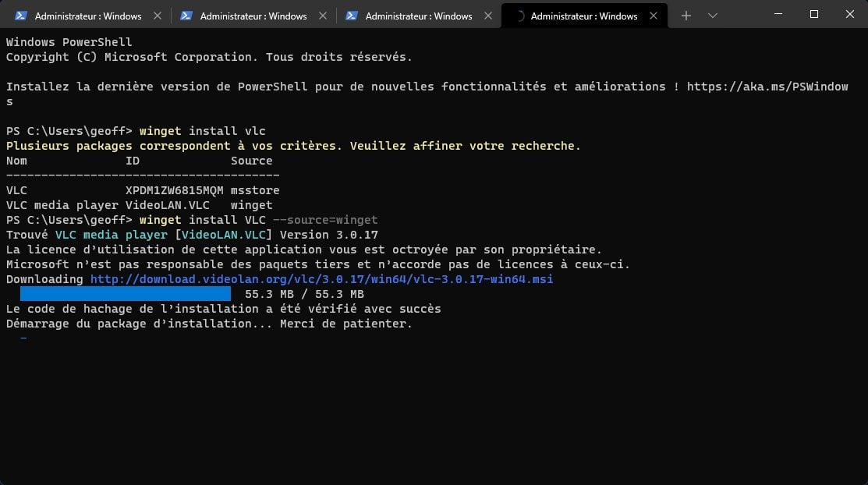Select the active fourth Administrateur : Windows tab
The width and height of the screenshot is (868, 485).
click(583, 16)
